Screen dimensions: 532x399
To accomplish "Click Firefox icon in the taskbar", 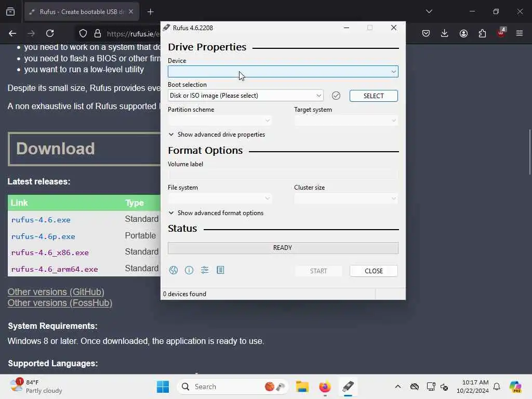I will point(325,387).
